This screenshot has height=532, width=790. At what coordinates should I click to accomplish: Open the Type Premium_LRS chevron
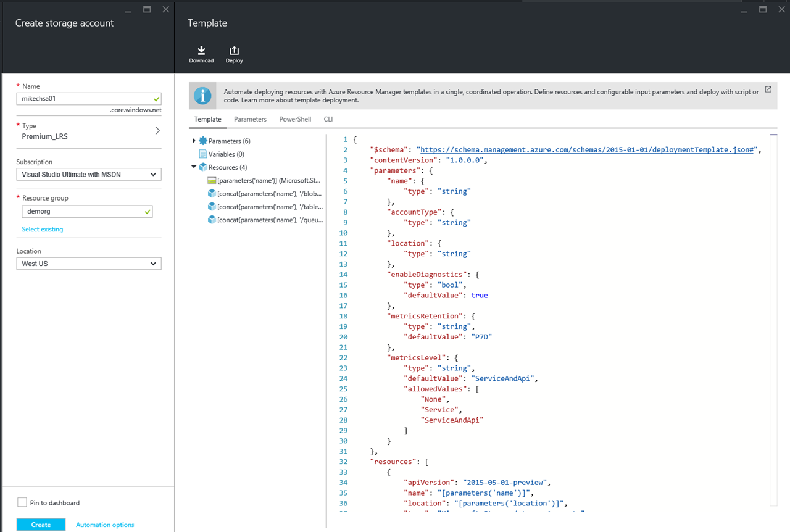coord(157,131)
